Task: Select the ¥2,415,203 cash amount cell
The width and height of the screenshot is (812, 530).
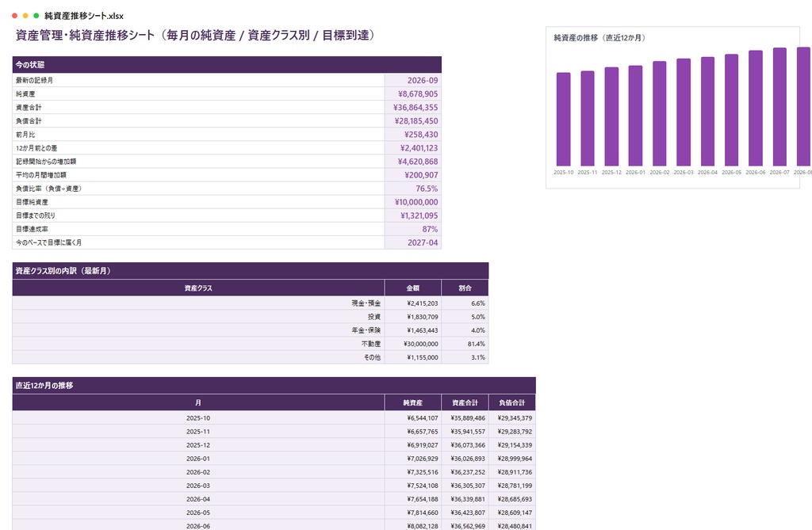Action: coord(413,303)
